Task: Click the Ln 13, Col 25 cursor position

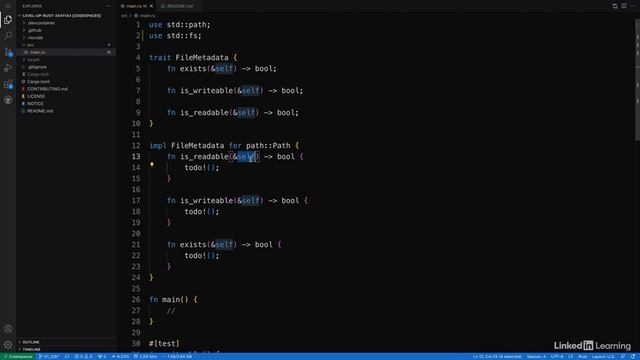Action: coord(497,357)
